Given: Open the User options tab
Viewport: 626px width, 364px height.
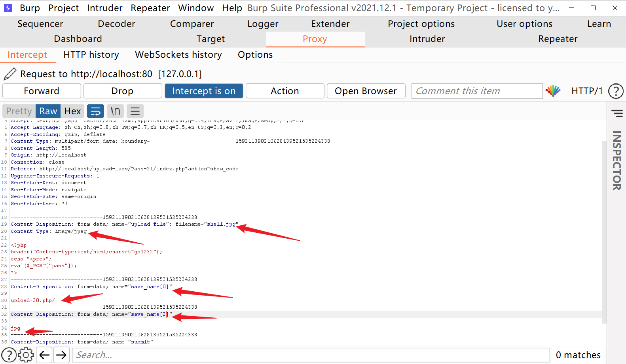Looking at the screenshot, I should pos(524,24).
